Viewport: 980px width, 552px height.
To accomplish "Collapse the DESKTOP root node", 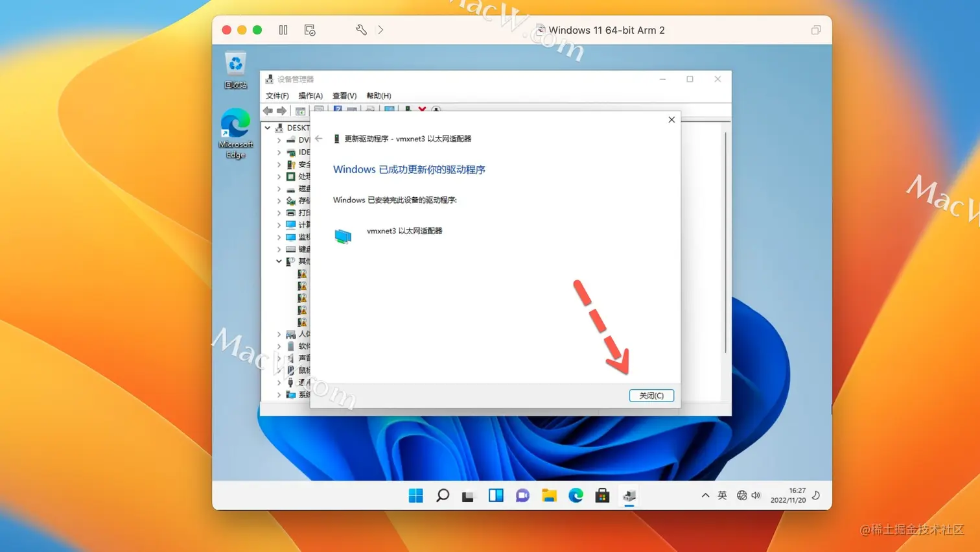I will tap(268, 128).
